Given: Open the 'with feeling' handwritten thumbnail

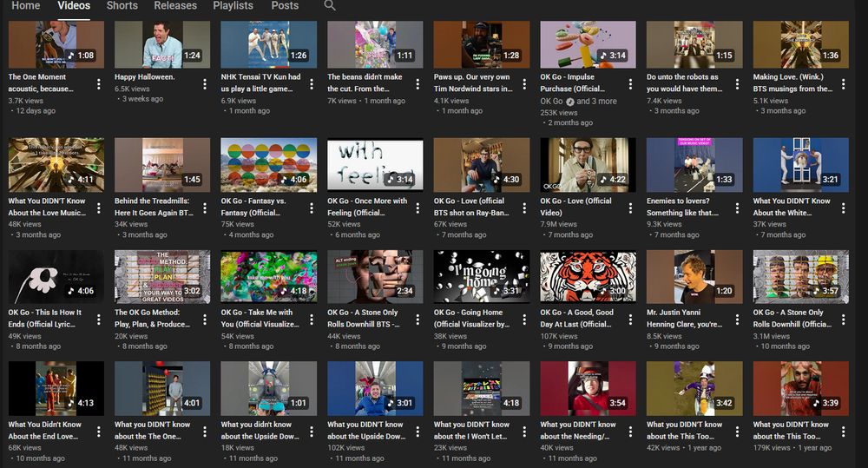Looking at the screenshot, I should point(375,165).
